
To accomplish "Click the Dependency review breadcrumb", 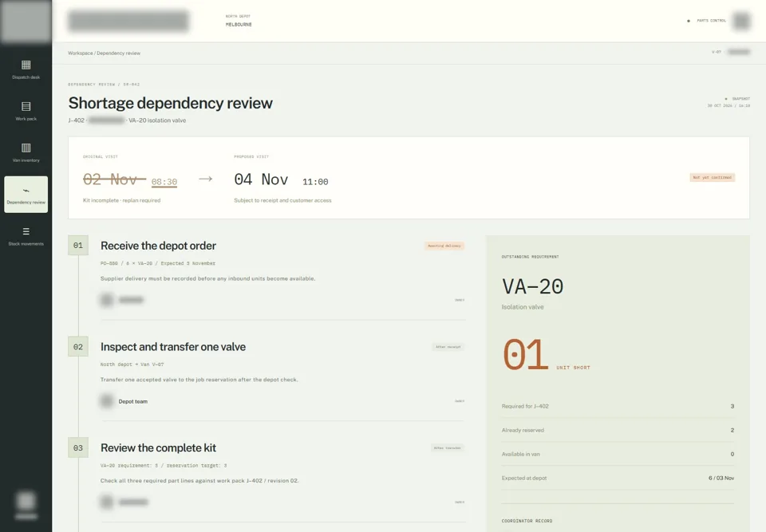I will [x=118, y=53].
